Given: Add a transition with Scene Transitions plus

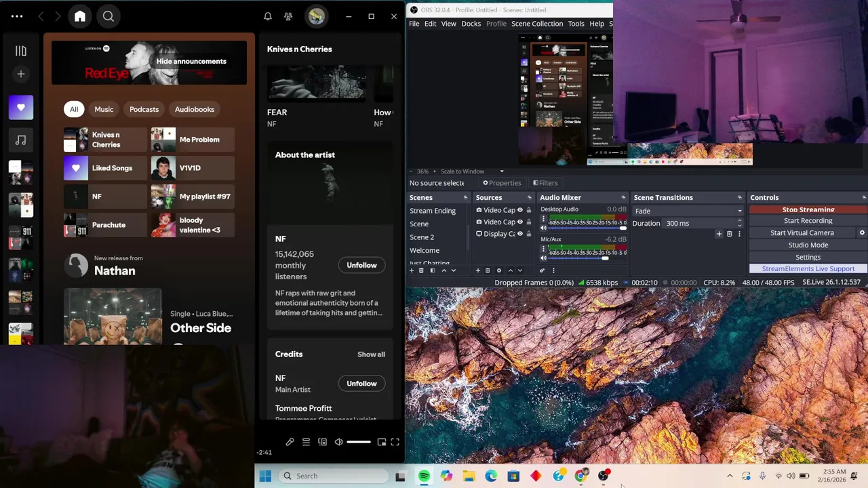Looking at the screenshot, I should click(x=719, y=234).
